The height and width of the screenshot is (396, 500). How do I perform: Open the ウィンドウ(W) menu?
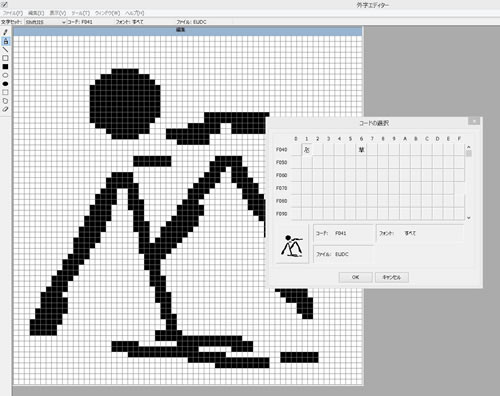point(107,13)
